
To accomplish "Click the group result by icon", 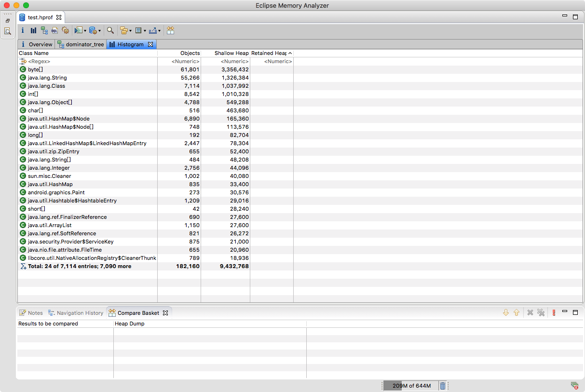I will tap(124, 30).
